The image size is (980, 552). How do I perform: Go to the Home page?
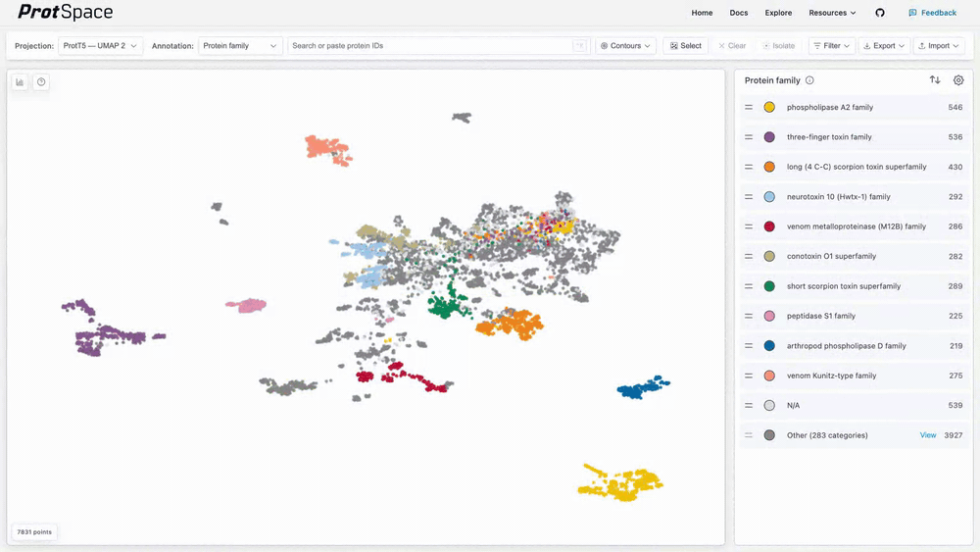[x=702, y=13]
